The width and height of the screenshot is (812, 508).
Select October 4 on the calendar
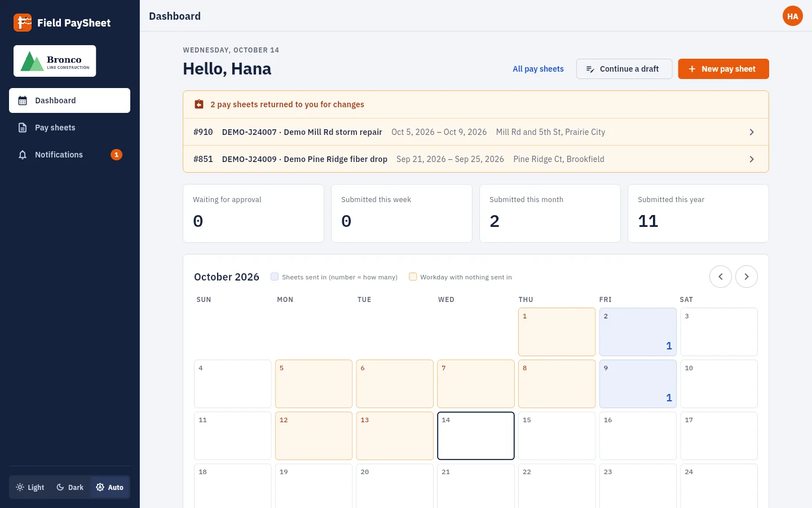pyautogui.click(x=233, y=384)
